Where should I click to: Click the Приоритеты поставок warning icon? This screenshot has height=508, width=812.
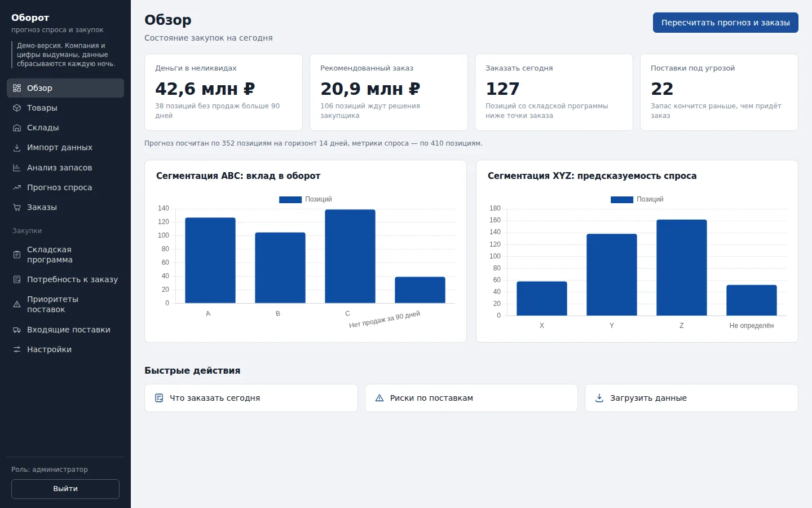pos(17,304)
